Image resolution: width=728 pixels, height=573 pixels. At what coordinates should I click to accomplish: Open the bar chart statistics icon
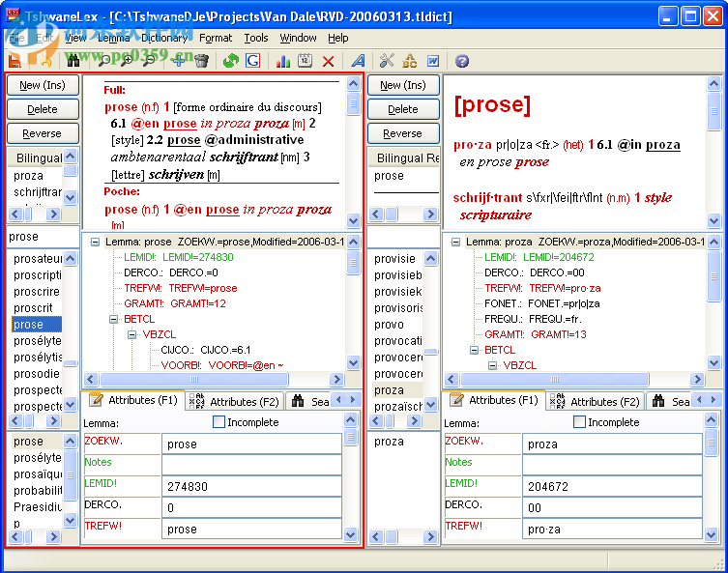283,61
